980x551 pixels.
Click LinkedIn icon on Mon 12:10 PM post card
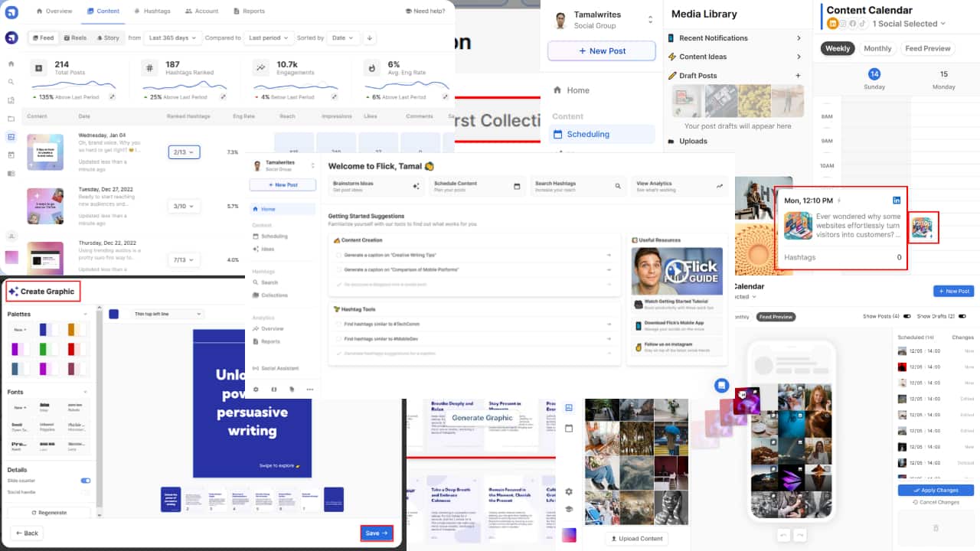897,201
